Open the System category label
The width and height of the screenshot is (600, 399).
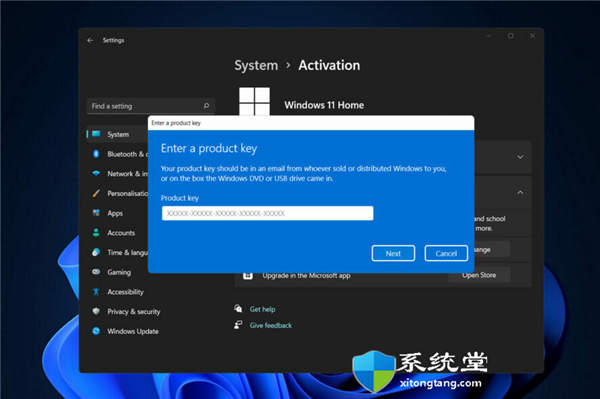[118, 134]
